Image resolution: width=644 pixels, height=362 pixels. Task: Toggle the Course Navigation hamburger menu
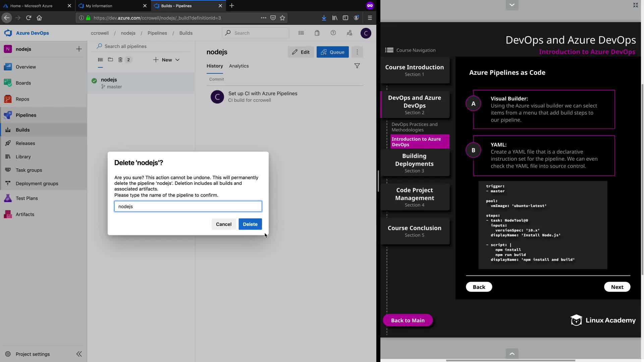click(389, 50)
